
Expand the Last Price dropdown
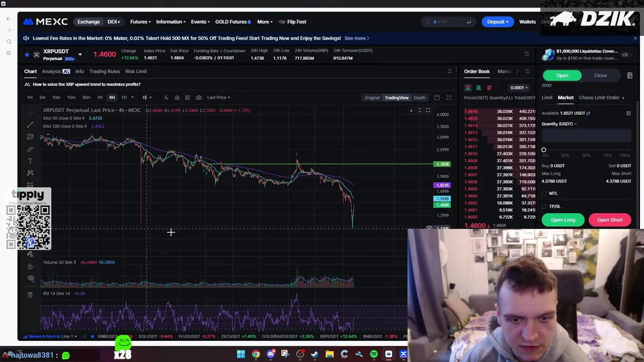point(218,98)
